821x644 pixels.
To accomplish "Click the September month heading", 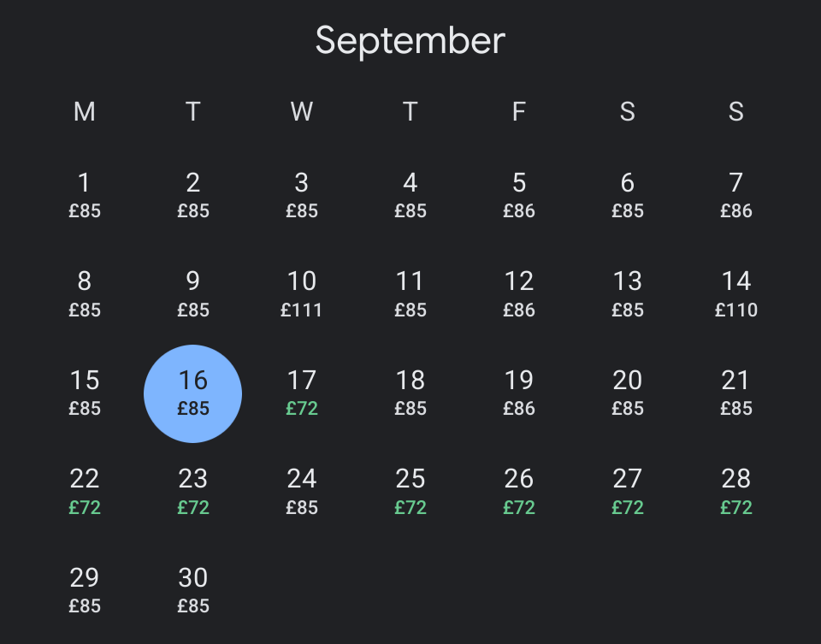I will tap(410, 41).
